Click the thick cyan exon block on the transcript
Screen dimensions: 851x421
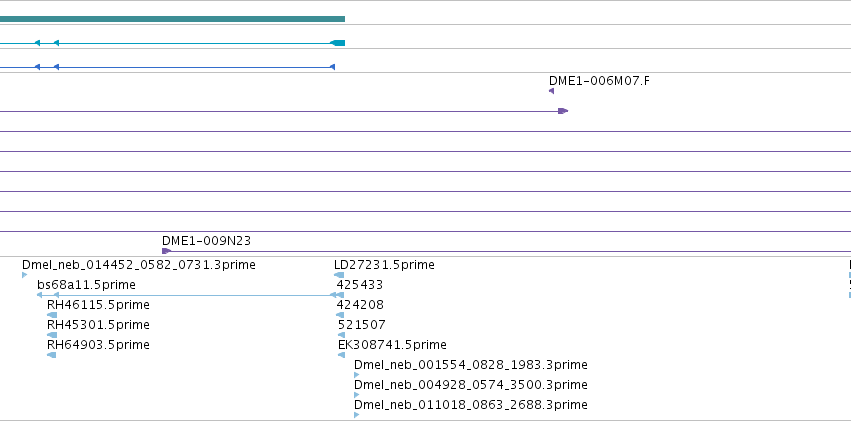point(339,43)
